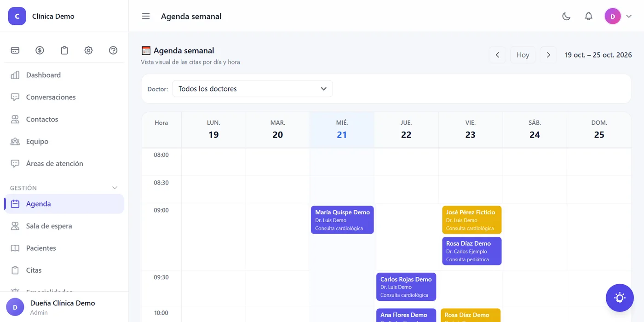Screen dimensions: 644x322
Task: Open Citas in the sidebar
Action: tap(64, 270)
